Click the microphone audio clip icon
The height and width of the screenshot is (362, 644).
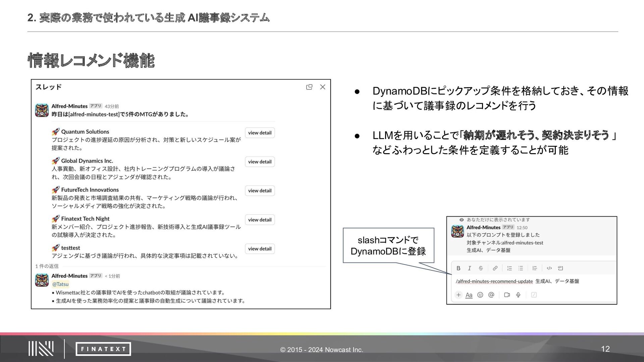coord(518,295)
